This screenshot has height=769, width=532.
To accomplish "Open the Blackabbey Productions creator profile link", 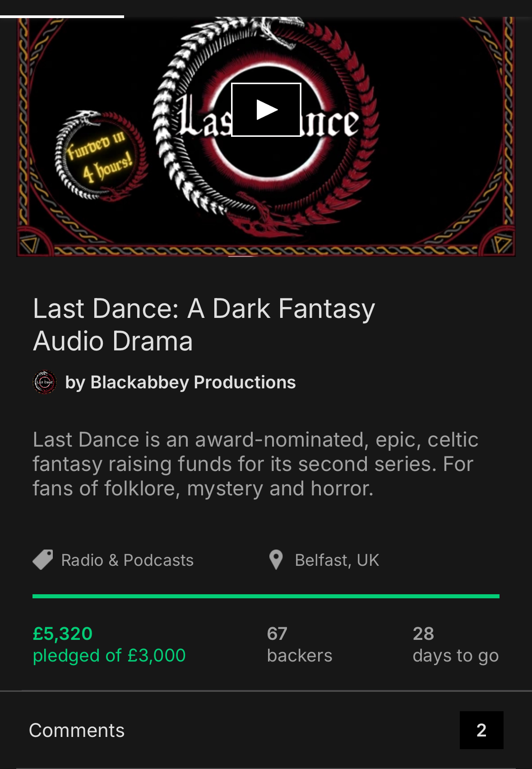I will 180,382.
